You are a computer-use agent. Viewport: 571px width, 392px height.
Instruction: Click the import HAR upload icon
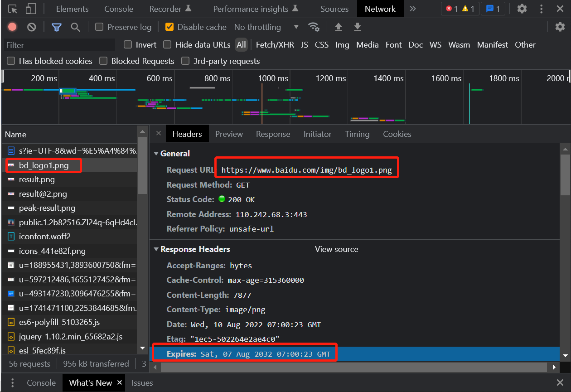339,27
